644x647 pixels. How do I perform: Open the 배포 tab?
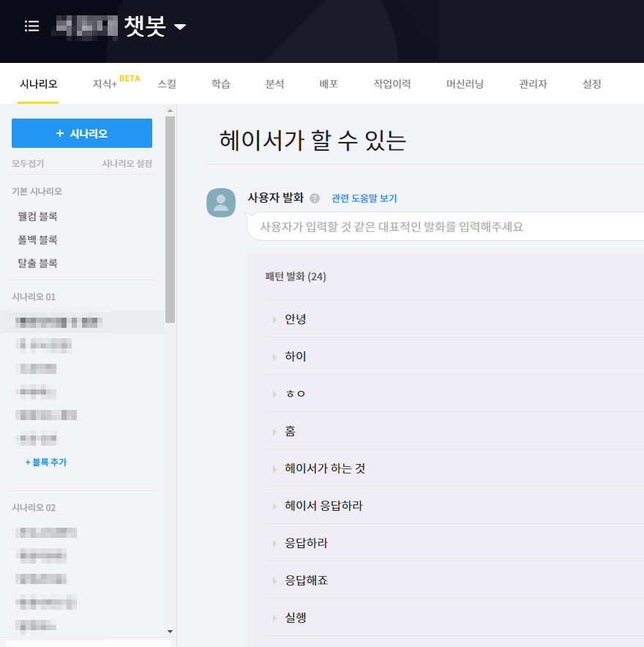coord(329,83)
